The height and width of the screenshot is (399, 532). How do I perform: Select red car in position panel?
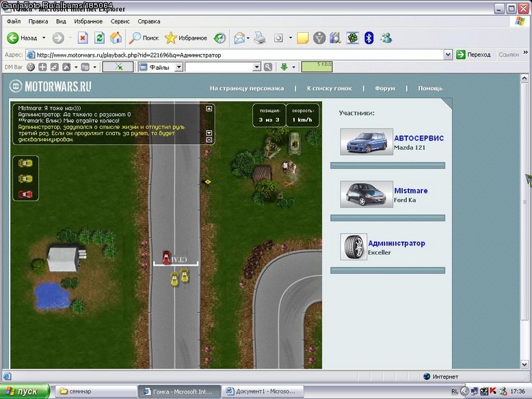25,194
